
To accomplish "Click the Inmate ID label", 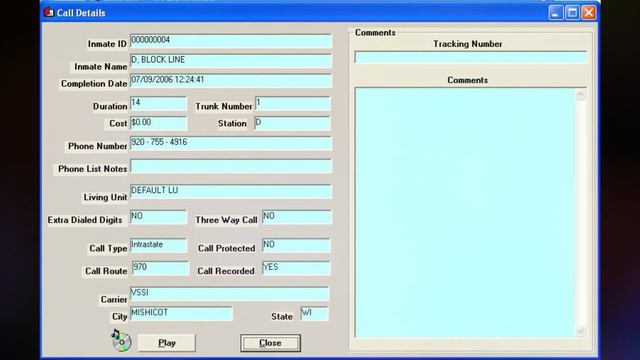I will point(107,44).
